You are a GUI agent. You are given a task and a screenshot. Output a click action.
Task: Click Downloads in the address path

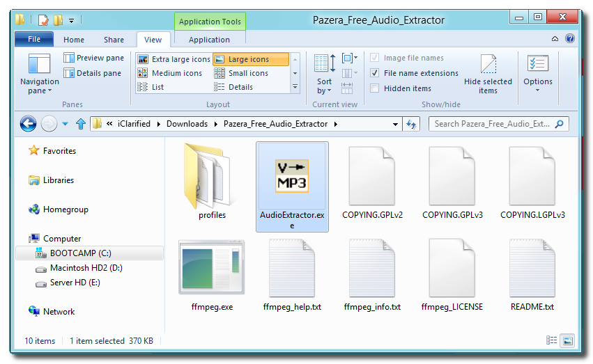point(187,124)
